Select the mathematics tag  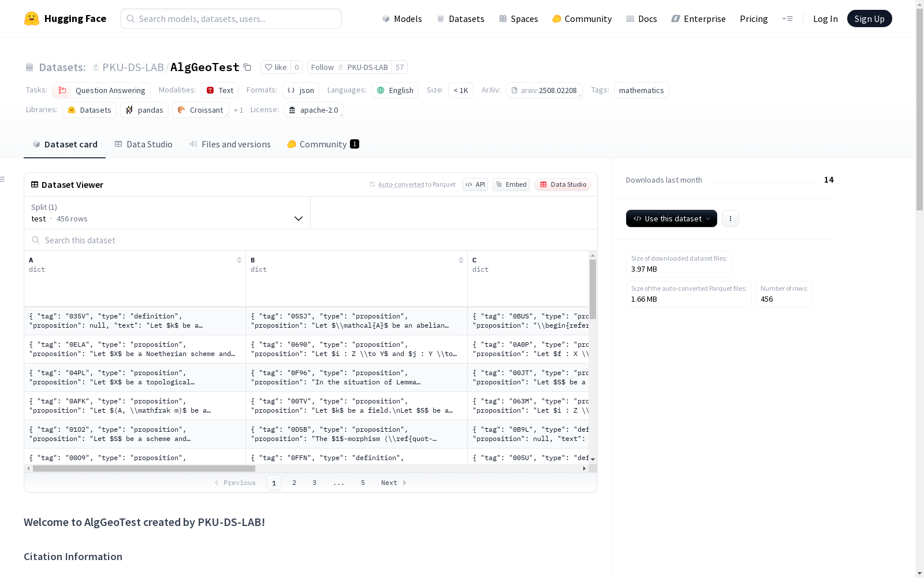641,90
